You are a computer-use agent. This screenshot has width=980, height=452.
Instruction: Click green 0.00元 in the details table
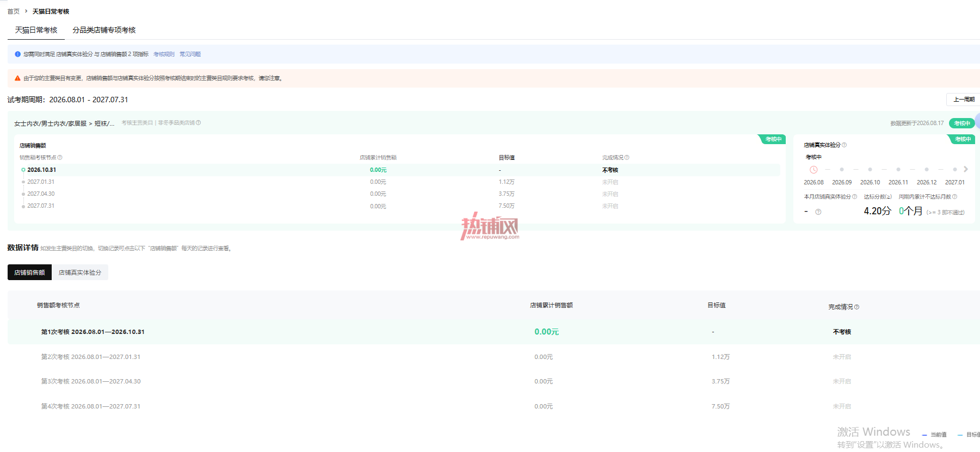pos(546,332)
